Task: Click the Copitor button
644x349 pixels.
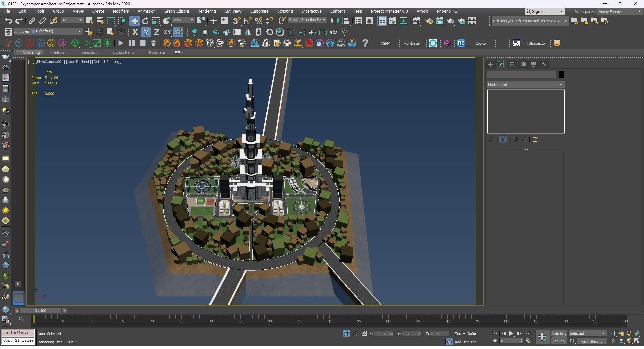Action: [481, 43]
